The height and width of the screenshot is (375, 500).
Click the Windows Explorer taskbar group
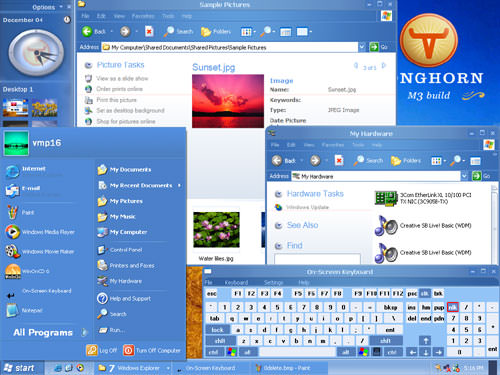pyautogui.click(x=133, y=368)
